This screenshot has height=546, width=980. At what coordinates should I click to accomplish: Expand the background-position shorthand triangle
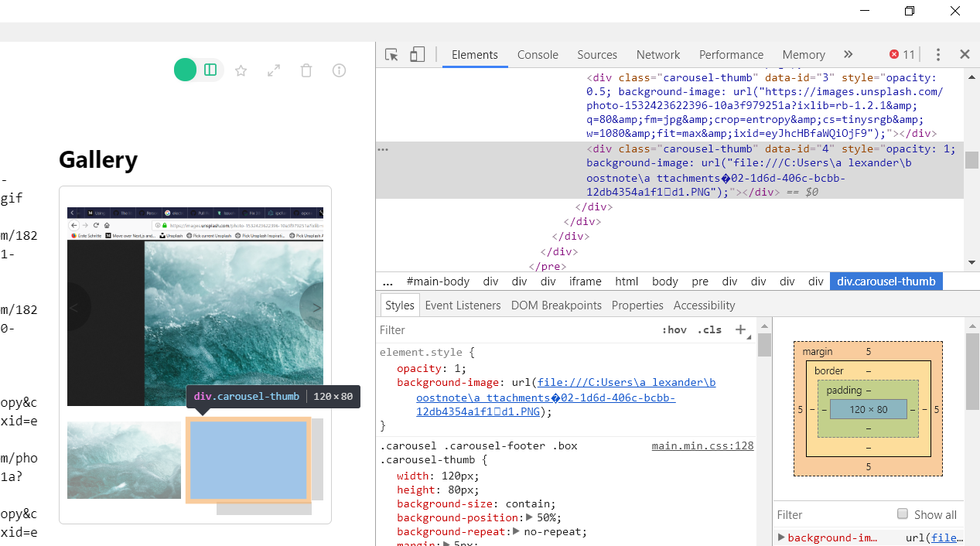tap(530, 517)
